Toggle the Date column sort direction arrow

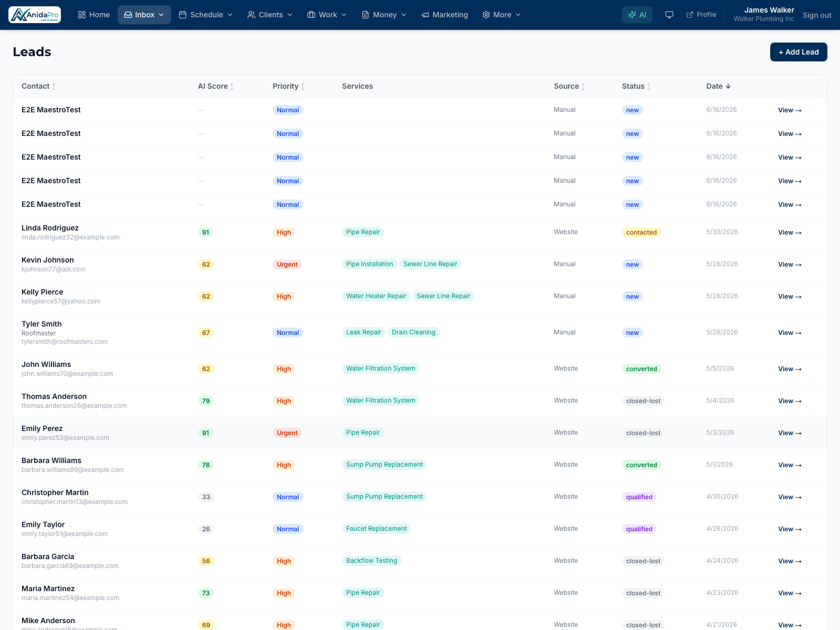[728, 86]
